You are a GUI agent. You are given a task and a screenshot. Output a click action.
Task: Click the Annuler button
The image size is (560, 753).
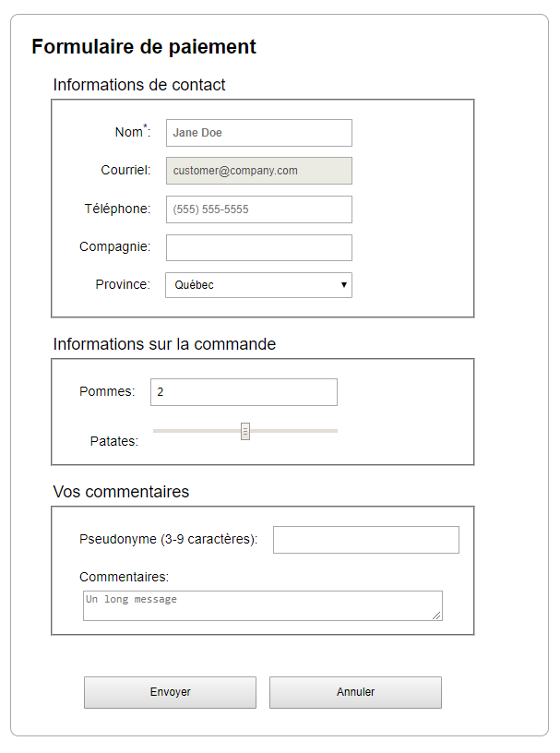tap(355, 692)
